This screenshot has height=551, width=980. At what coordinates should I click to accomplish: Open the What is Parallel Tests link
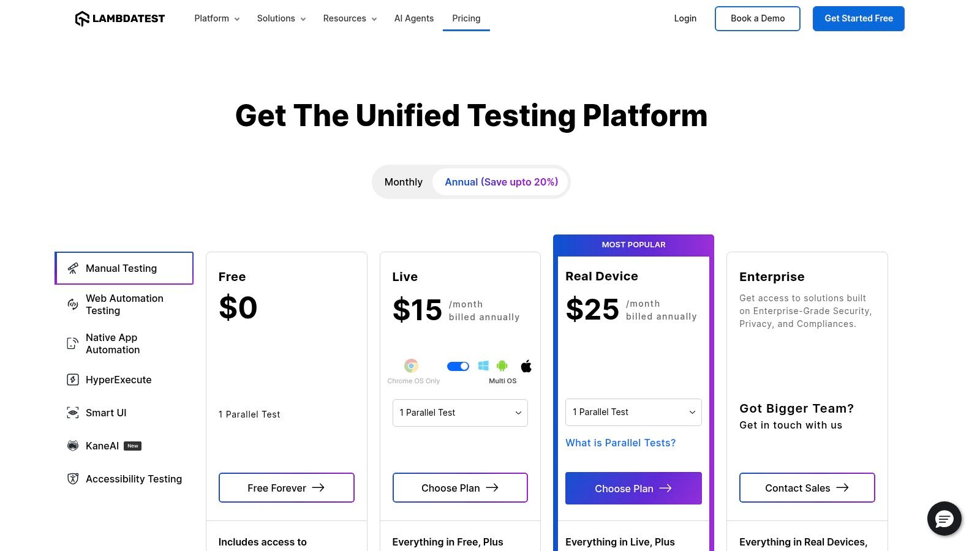tap(620, 443)
